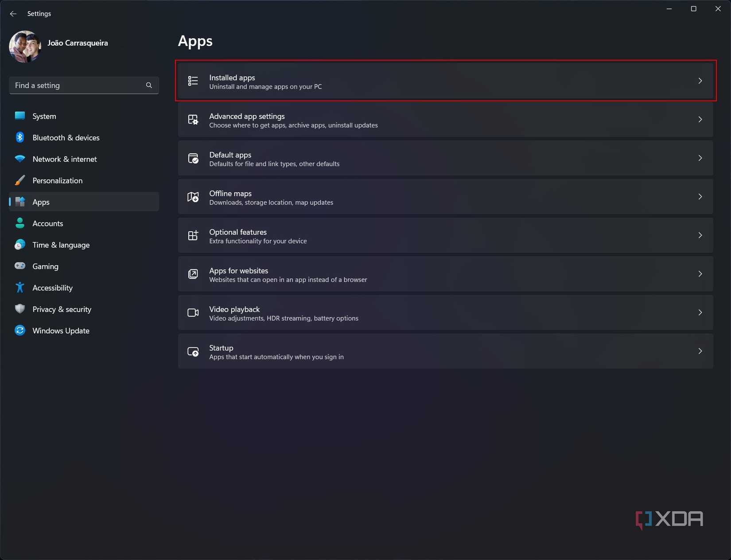The width and height of the screenshot is (731, 560).
Task: Click the Default apps icon
Action: tap(193, 158)
